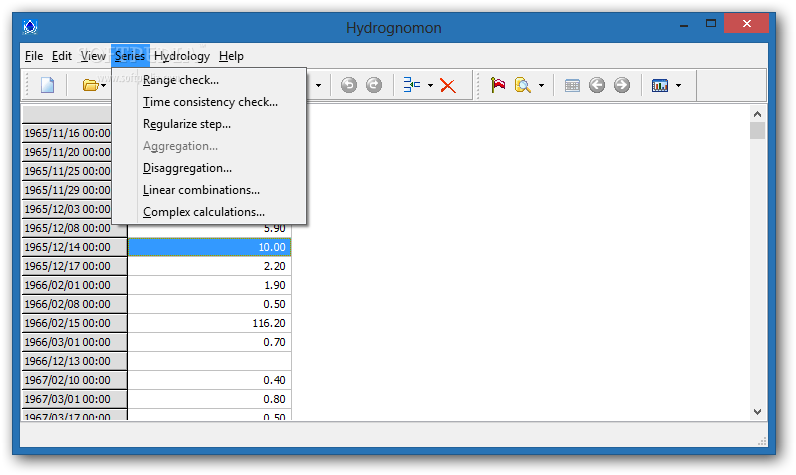The height and width of the screenshot is (475, 796).
Task: Click the chart graph icon
Action: coord(660,86)
